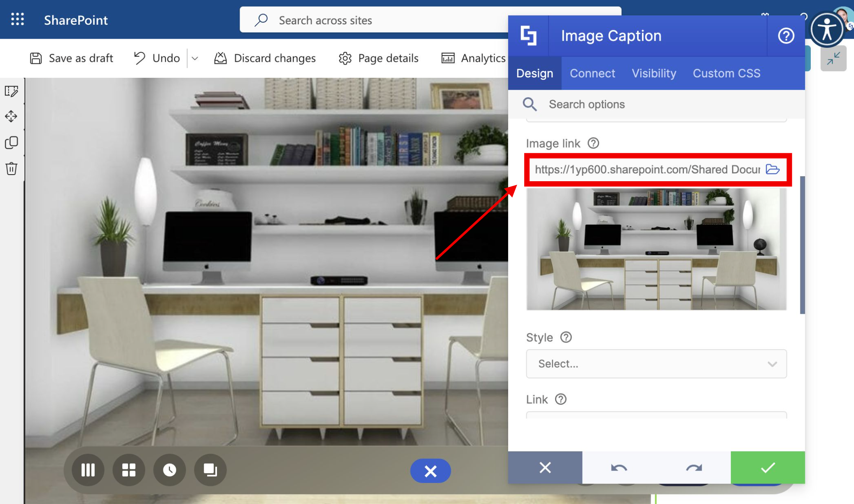
Task: Browse for image using folder icon
Action: click(x=772, y=169)
